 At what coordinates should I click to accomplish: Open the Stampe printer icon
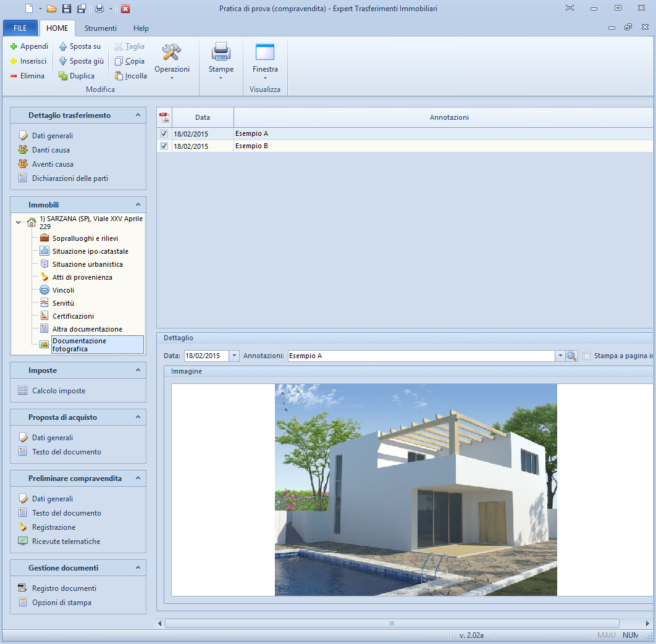point(221,52)
